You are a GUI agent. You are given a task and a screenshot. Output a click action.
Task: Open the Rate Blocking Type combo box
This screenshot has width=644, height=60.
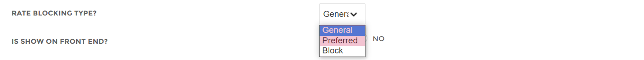pyautogui.click(x=342, y=14)
